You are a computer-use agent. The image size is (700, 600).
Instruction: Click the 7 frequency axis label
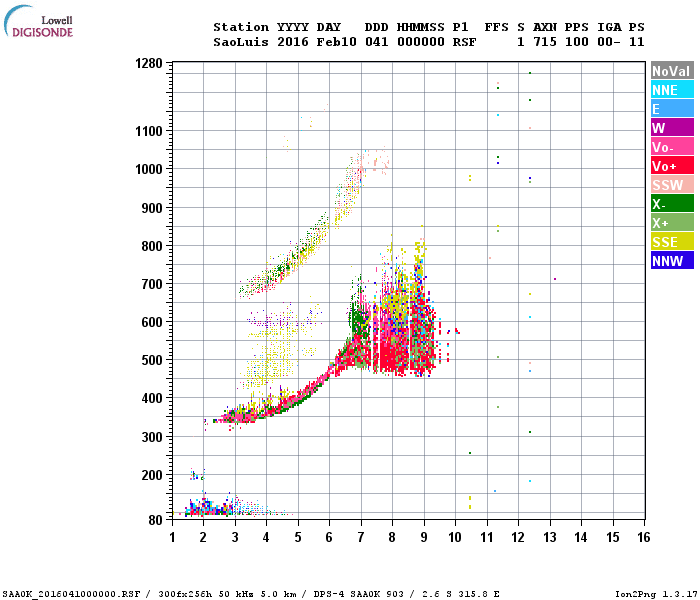[361, 537]
